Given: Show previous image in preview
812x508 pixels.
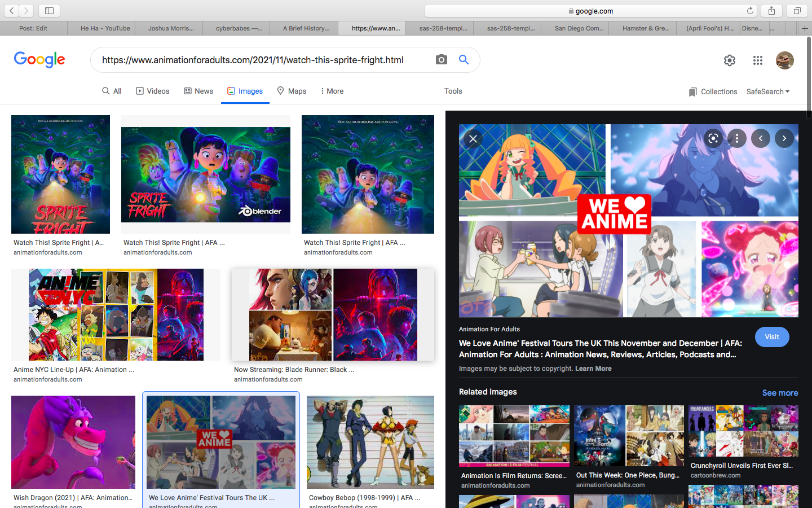Looking at the screenshot, I should pos(761,138).
